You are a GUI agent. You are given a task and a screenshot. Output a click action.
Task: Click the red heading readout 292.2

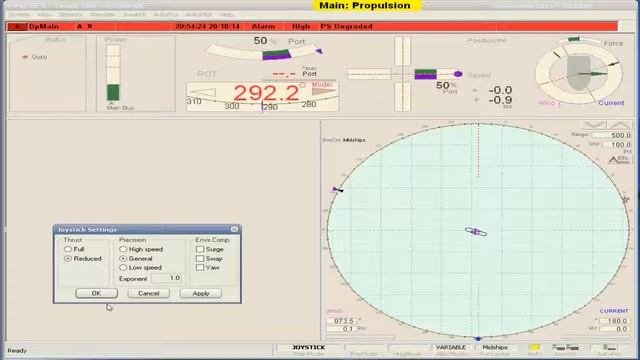point(266,93)
